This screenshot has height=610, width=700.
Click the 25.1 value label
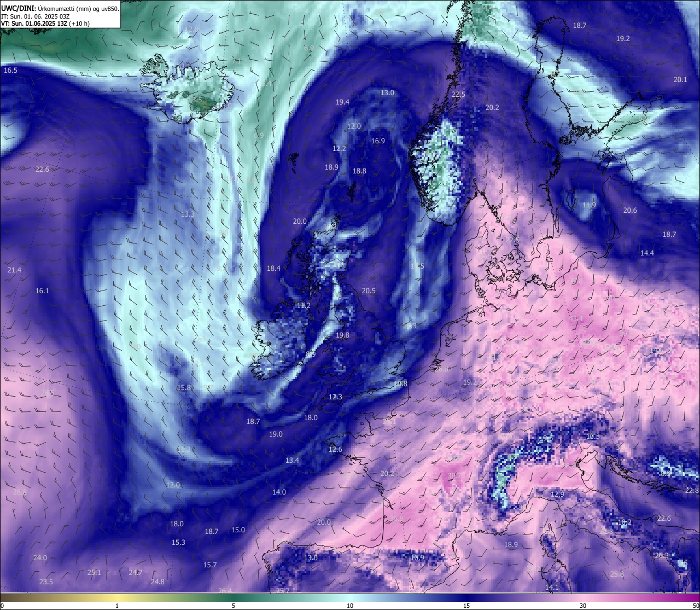[94, 572]
